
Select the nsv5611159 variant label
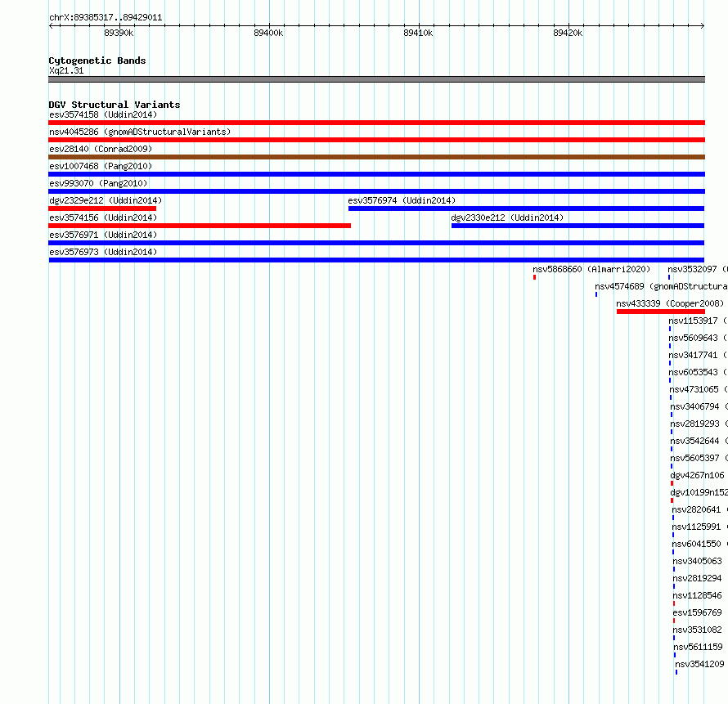tap(699, 647)
